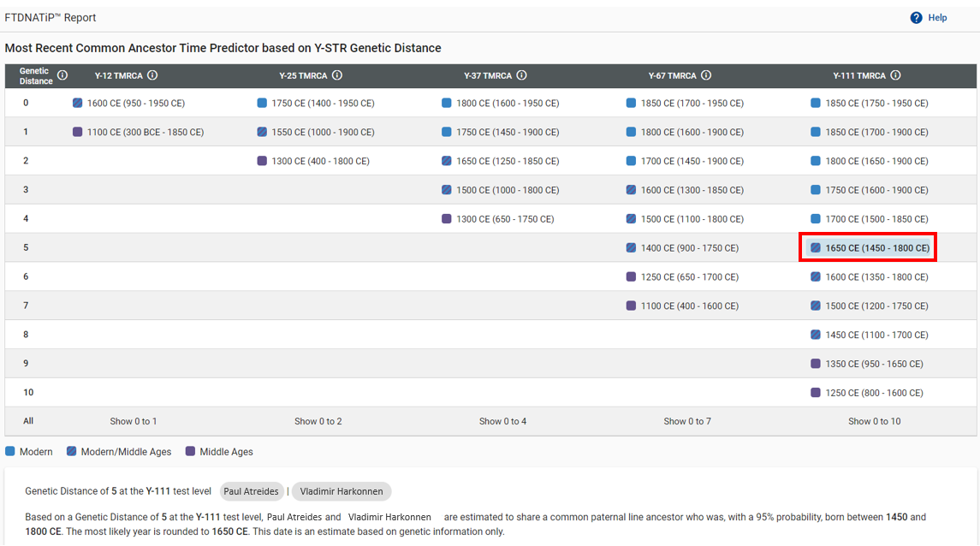Select cell 1400 CE (900 - 1750 CE)

click(682, 248)
